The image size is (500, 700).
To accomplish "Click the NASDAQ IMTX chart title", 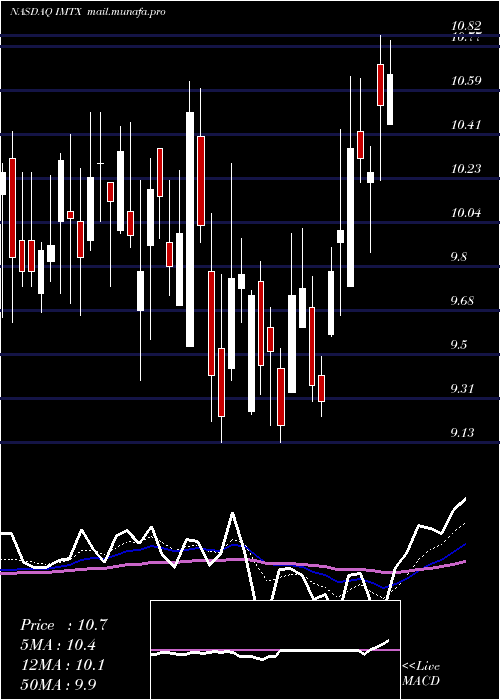I will 46,12.
